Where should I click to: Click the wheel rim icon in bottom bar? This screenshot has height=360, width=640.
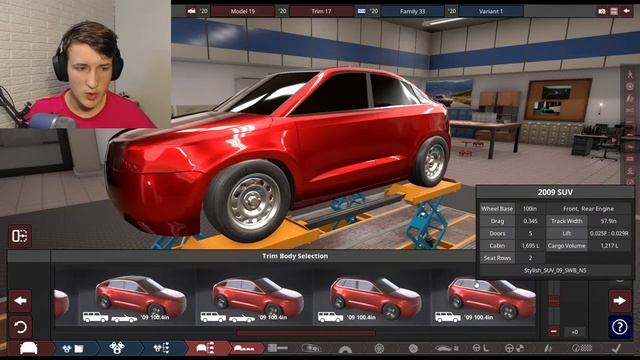pos(379,349)
